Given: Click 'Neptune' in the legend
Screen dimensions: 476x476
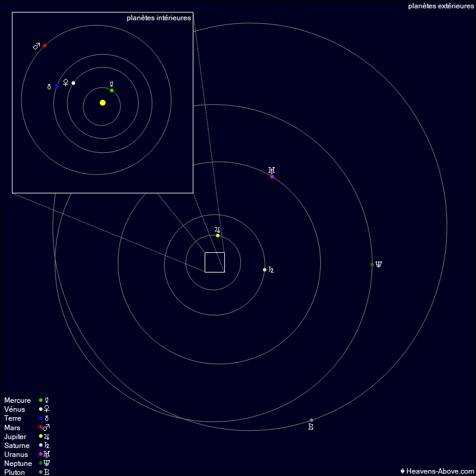Looking at the screenshot, I should tap(18, 464).
